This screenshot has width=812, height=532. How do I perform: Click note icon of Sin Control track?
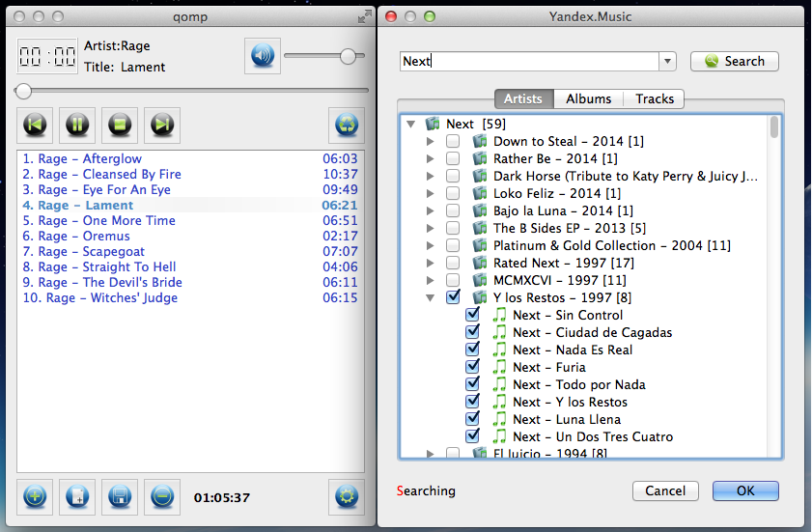(499, 315)
